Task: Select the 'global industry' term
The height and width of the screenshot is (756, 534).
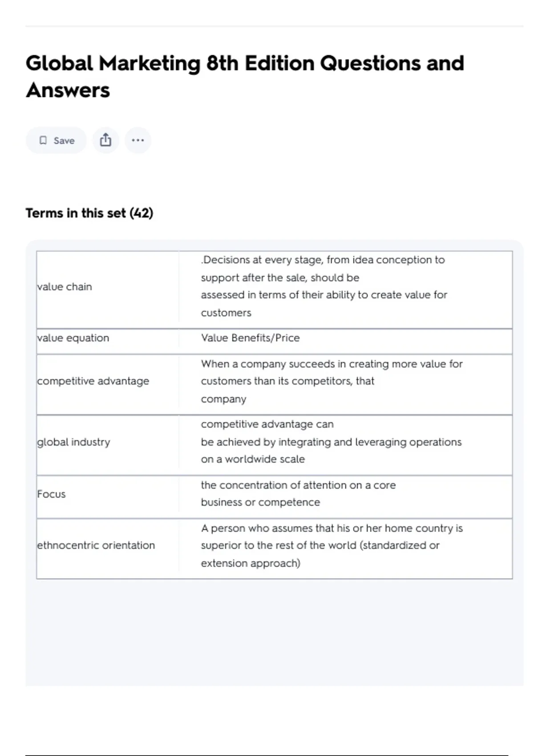Action: 74,442
